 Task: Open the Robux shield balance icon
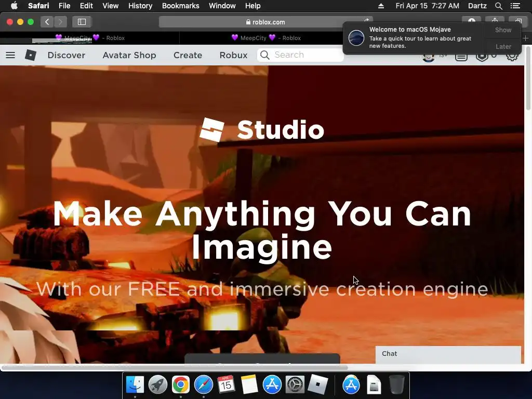[482, 57]
